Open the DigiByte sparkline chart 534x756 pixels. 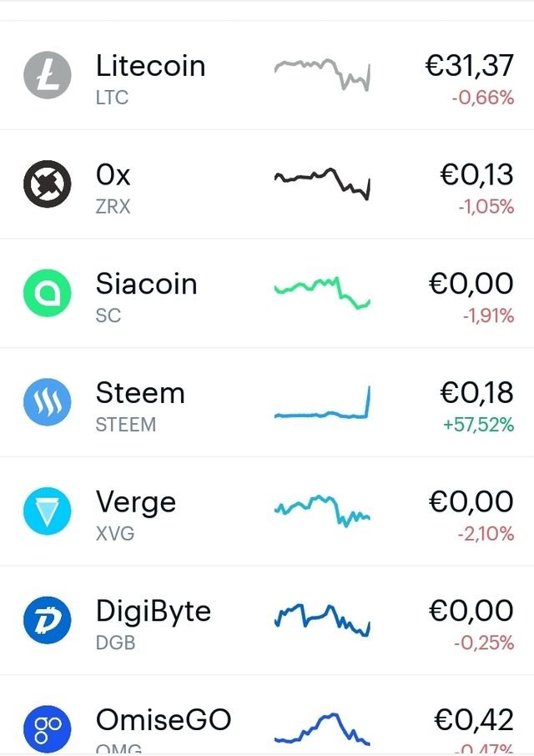tap(322, 619)
